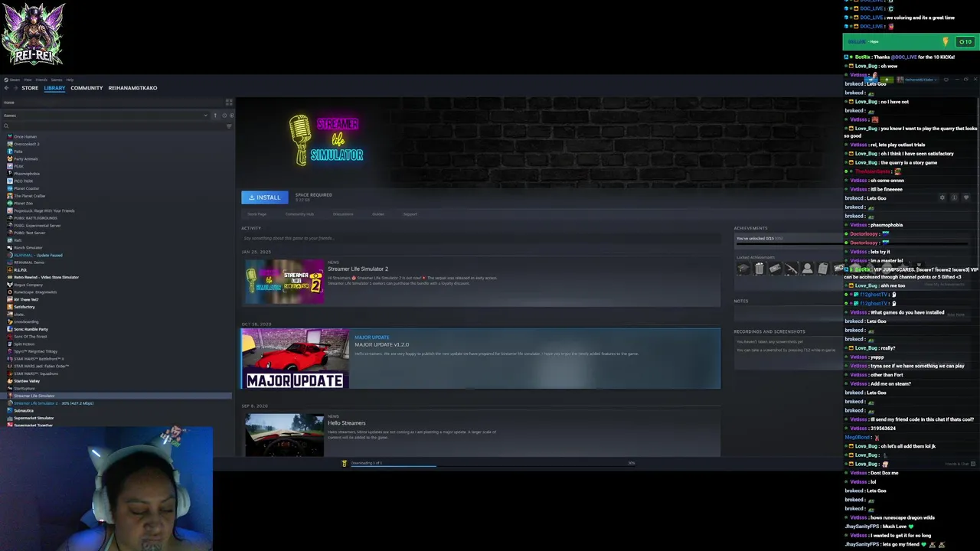This screenshot has height=551, width=980.
Task: Select the Party Animals game icon
Action: click(9, 158)
